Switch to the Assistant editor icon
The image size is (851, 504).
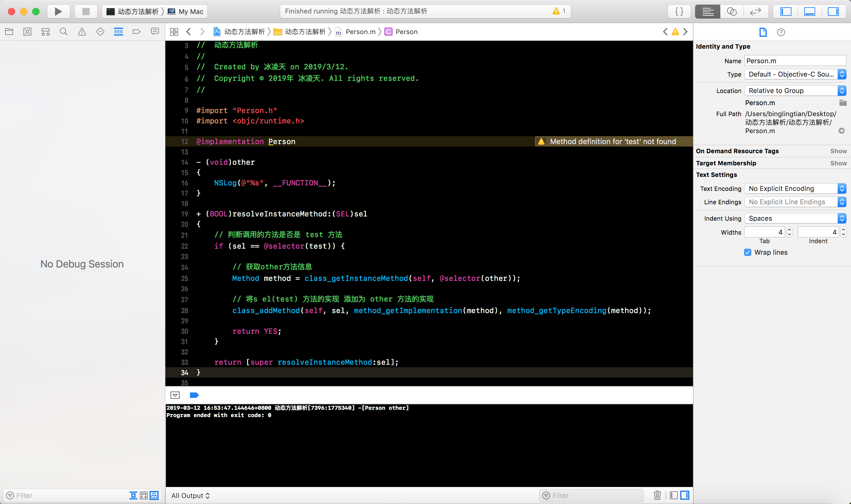[732, 12]
